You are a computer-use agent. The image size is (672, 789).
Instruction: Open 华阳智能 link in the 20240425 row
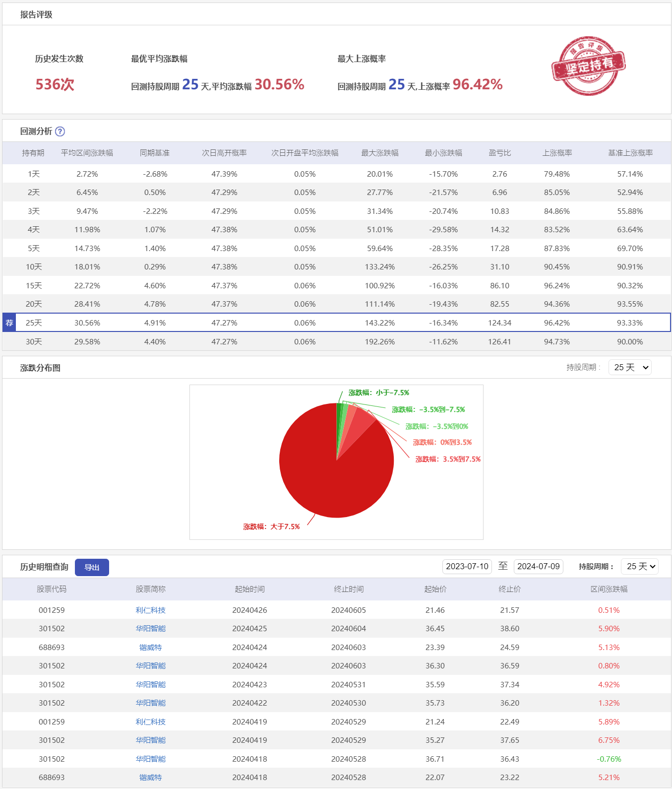pos(151,628)
